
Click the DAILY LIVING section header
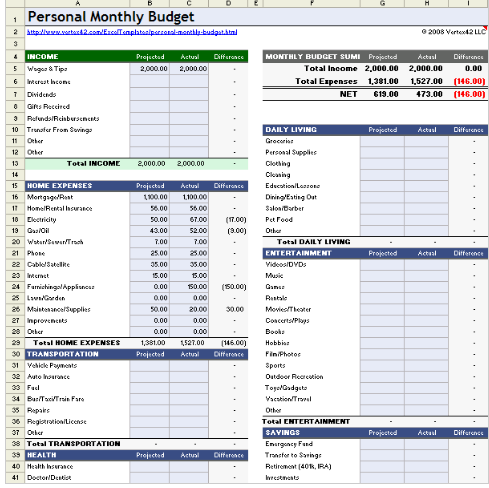[291, 130]
